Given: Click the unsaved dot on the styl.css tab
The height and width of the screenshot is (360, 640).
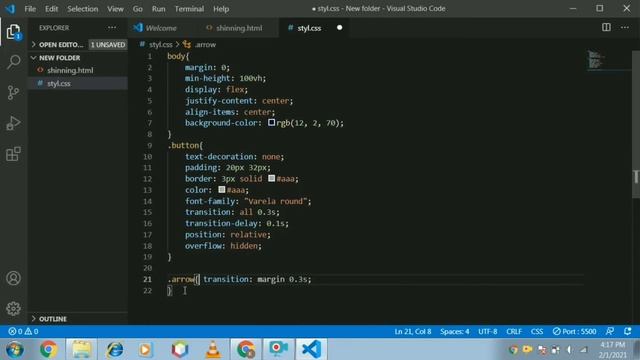Looking at the screenshot, I should 339,28.
